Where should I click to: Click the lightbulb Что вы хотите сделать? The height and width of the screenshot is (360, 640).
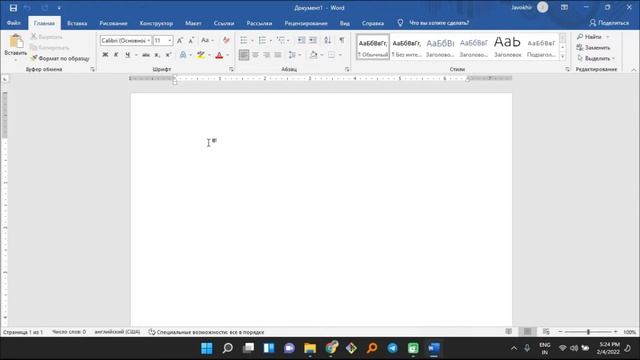click(400, 23)
